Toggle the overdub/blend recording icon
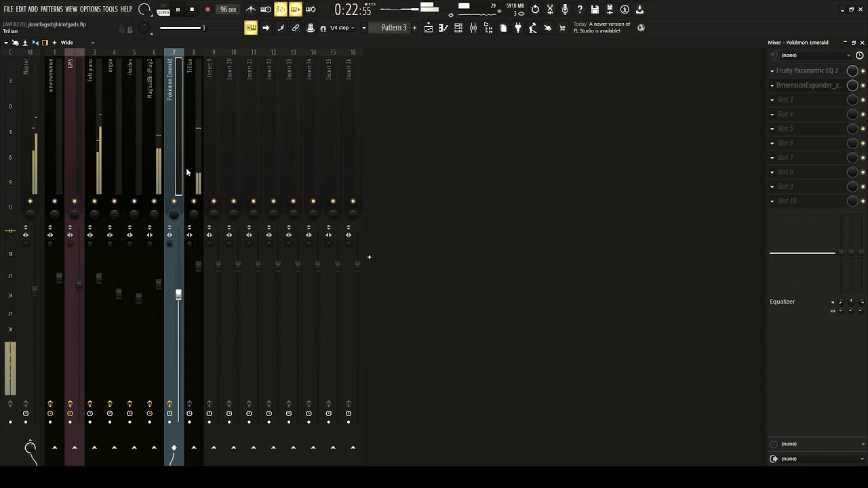 296,9
